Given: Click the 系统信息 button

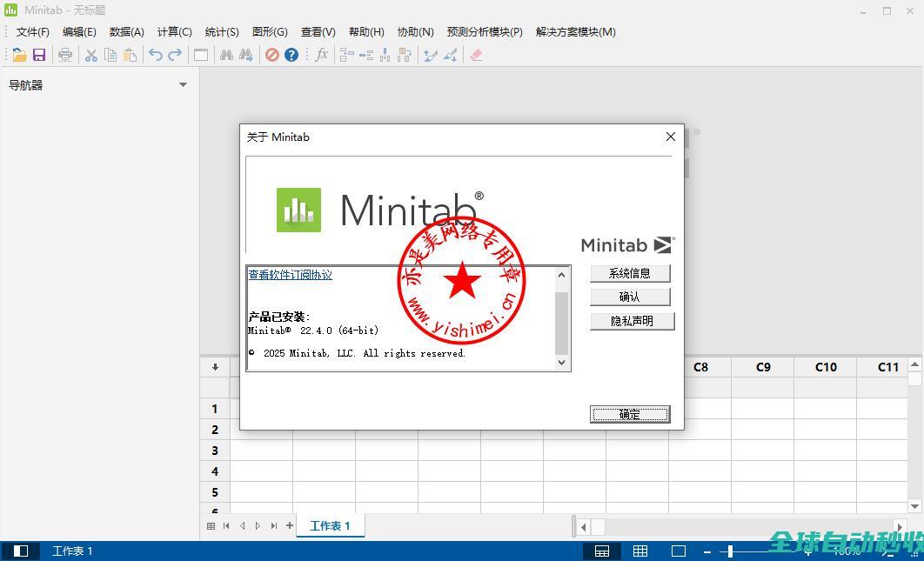Looking at the screenshot, I should (629, 273).
